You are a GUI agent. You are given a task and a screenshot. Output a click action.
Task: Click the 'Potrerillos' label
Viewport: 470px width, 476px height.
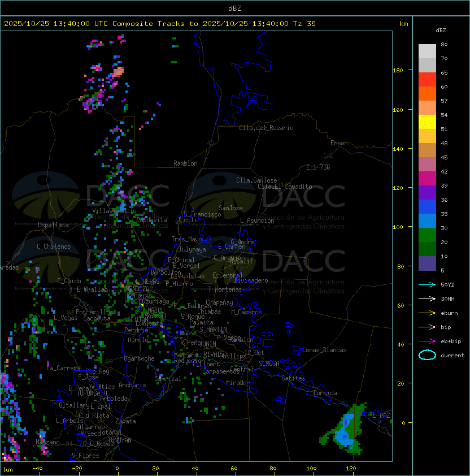(94, 312)
